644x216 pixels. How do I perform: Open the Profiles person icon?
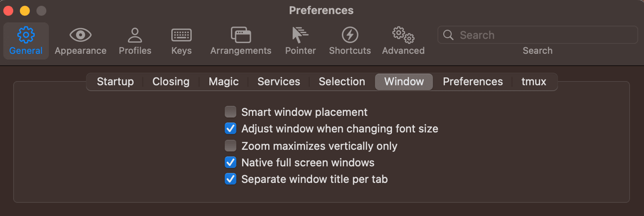click(135, 35)
